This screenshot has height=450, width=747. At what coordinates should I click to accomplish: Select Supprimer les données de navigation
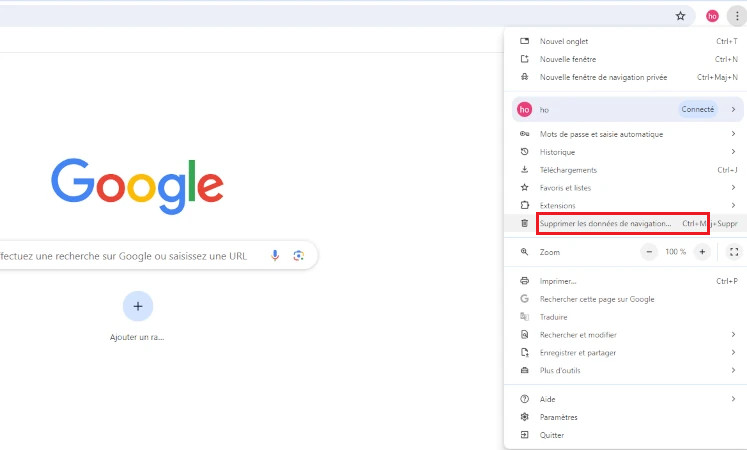pyautogui.click(x=626, y=223)
